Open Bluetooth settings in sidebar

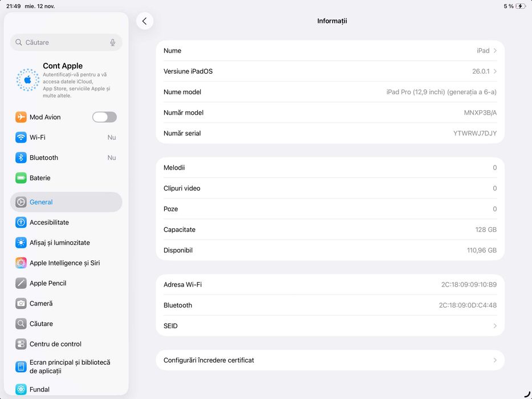66,158
